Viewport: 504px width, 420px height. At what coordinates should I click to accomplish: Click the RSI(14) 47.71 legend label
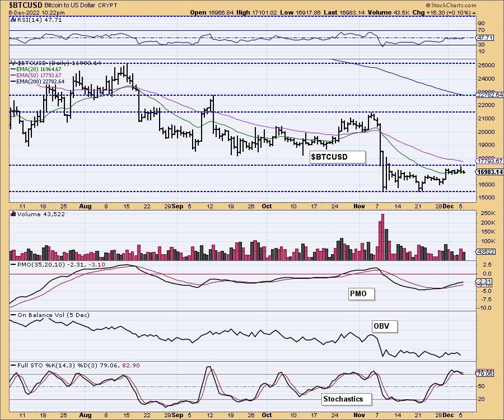[x=39, y=20]
